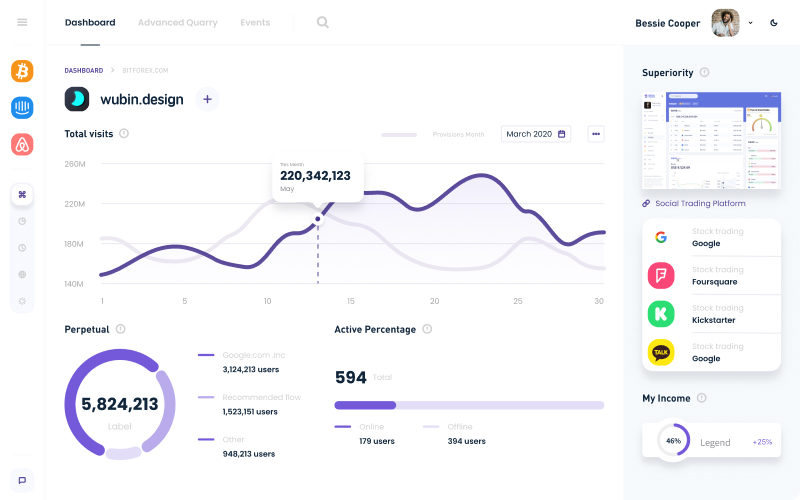Click the Active Percentage progress bar
800x500 pixels.
pos(468,405)
